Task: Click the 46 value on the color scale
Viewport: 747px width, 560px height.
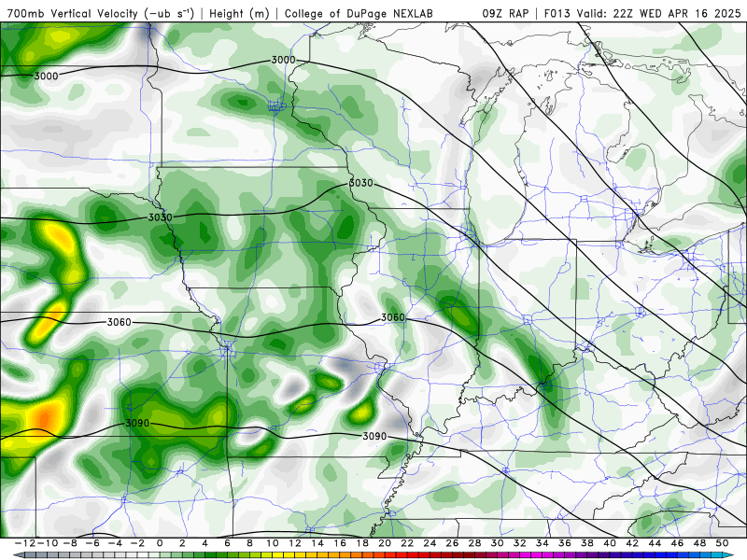Action: [x=678, y=543]
